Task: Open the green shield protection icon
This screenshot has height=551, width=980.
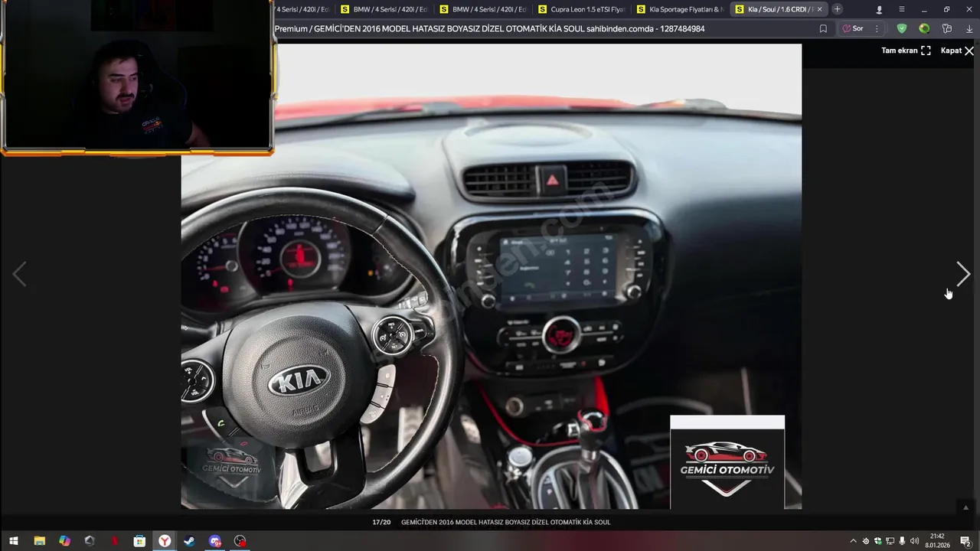Action: click(x=902, y=28)
